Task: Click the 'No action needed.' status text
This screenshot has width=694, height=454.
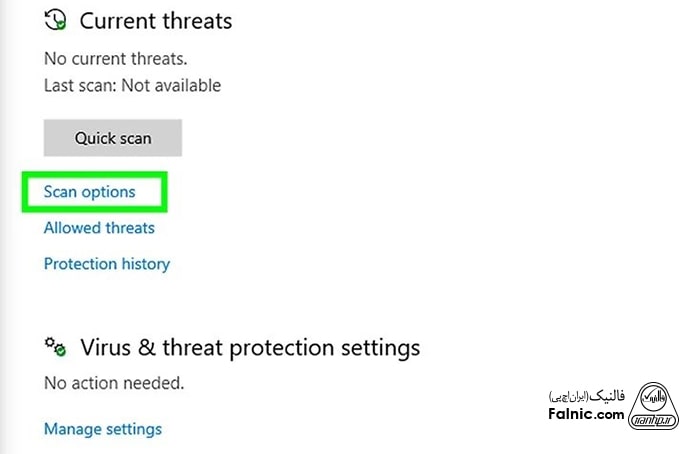Action: (x=113, y=382)
